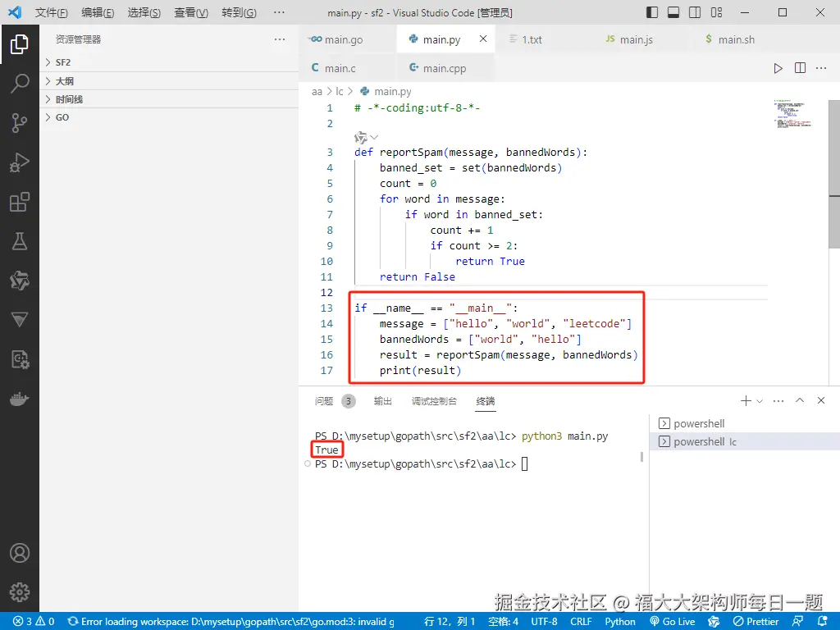Click the errors and warnings status indicator

tap(34, 622)
